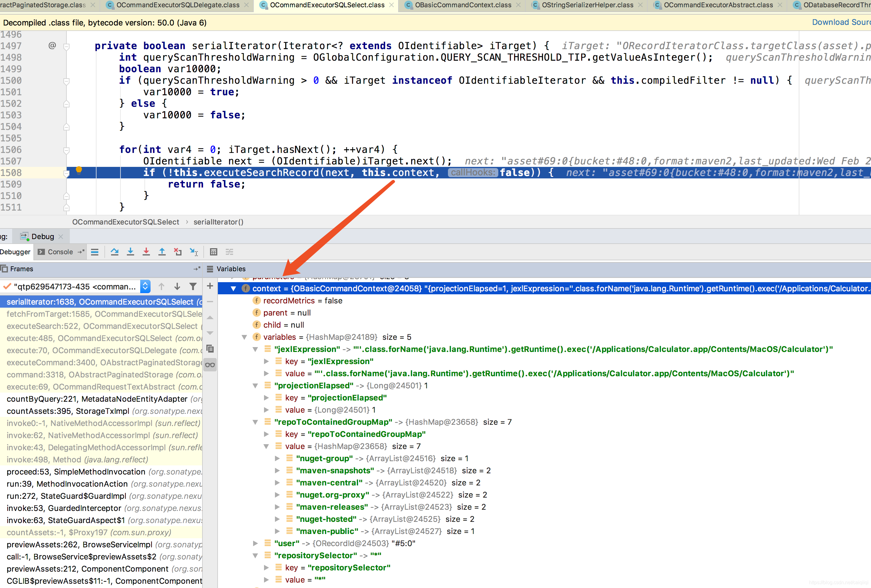Click the Drop Frame icon
This screenshot has height=588, width=871.
tap(178, 252)
